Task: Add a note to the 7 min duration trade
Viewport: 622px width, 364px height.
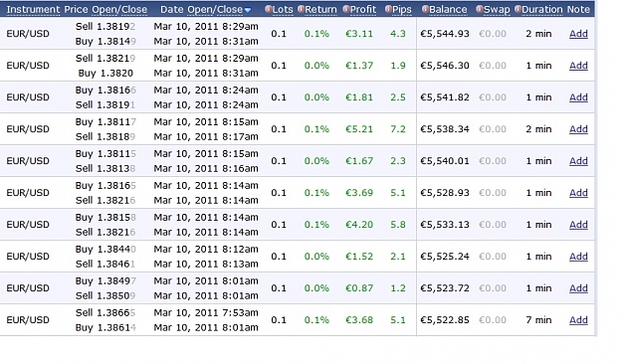Action: (578, 319)
